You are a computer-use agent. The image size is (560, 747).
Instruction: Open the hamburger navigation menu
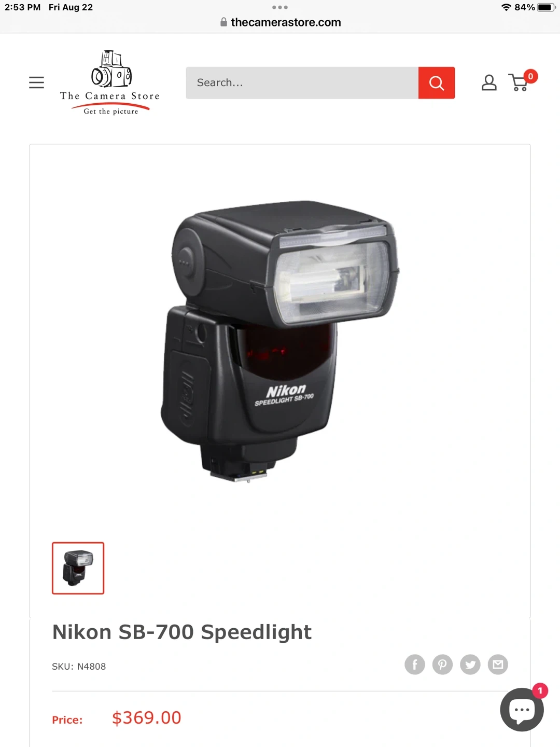tap(36, 82)
